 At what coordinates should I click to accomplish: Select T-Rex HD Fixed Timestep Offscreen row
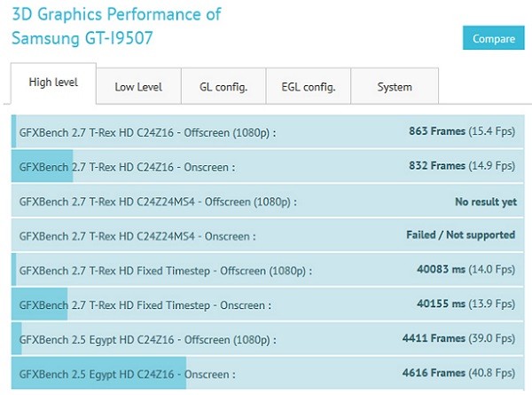pos(268,269)
